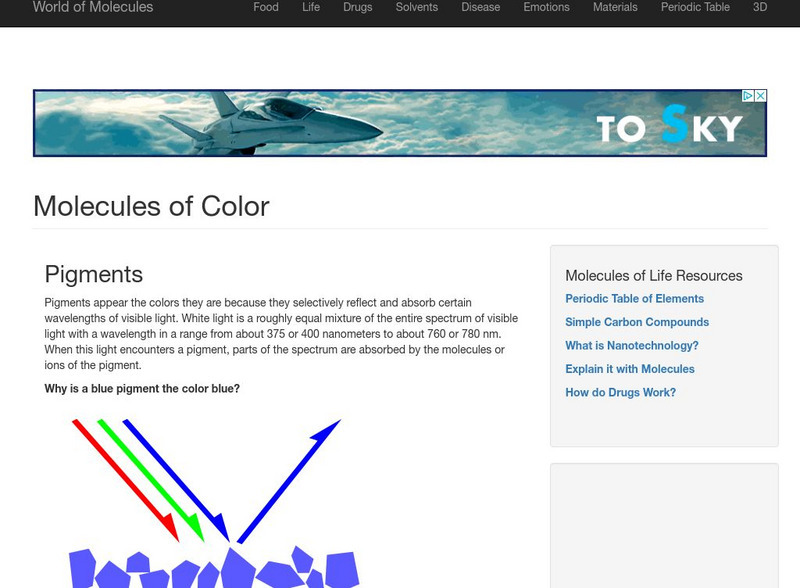
Task: Open the What is Nanotechnology? link
Action: 632,346
